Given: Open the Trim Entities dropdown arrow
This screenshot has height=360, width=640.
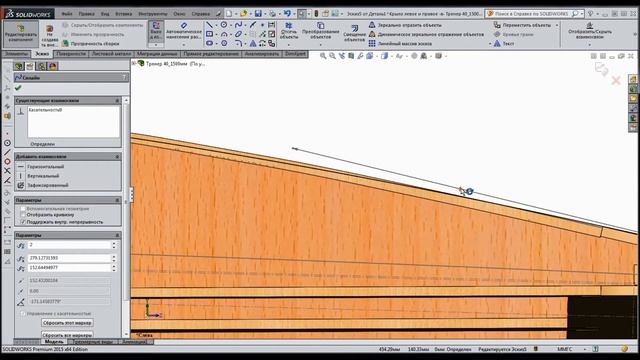Looking at the screenshot, I should [x=289, y=44].
